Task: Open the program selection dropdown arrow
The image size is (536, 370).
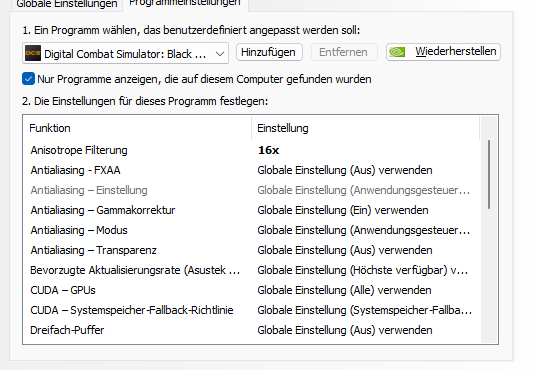Action: pos(220,54)
